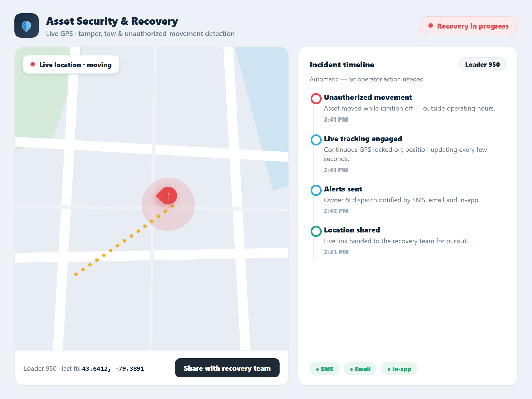Click the red dot in Live location badge
Image resolution: width=532 pixels, height=399 pixels.
pos(33,65)
